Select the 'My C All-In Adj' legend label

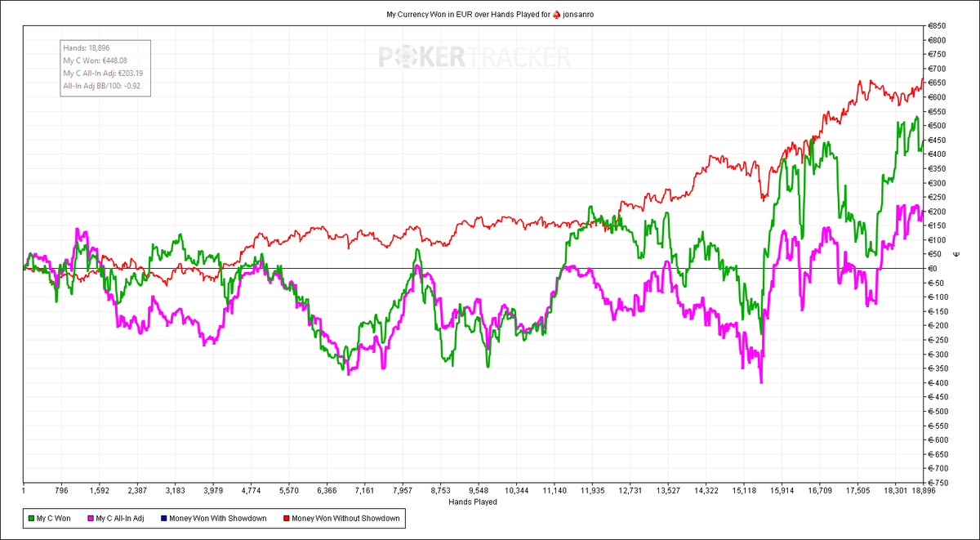pos(120,518)
